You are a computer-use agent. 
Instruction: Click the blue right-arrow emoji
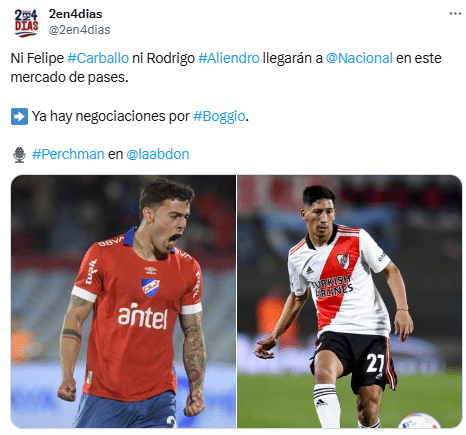click(x=19, y=116)
